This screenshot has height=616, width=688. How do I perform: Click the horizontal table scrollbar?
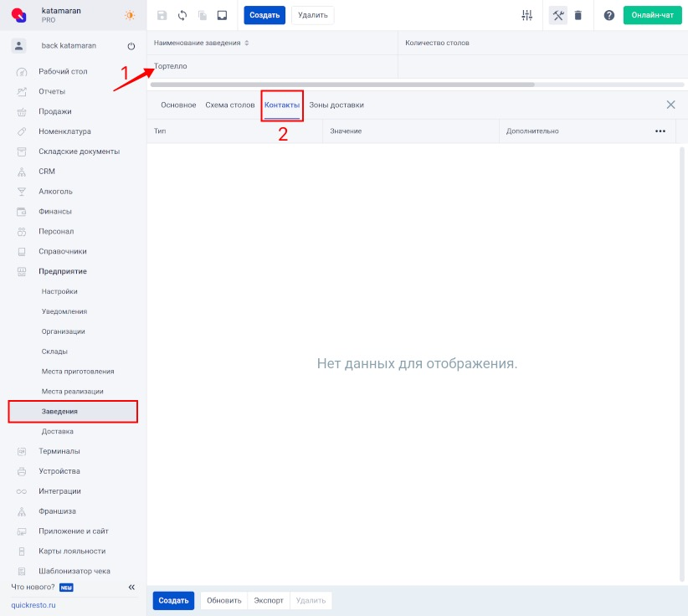[x=342, y=85]
